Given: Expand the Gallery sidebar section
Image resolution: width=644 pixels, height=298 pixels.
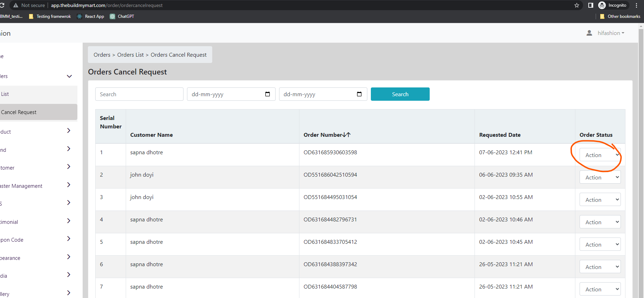Looking at the screenshot, I should 69,293.
